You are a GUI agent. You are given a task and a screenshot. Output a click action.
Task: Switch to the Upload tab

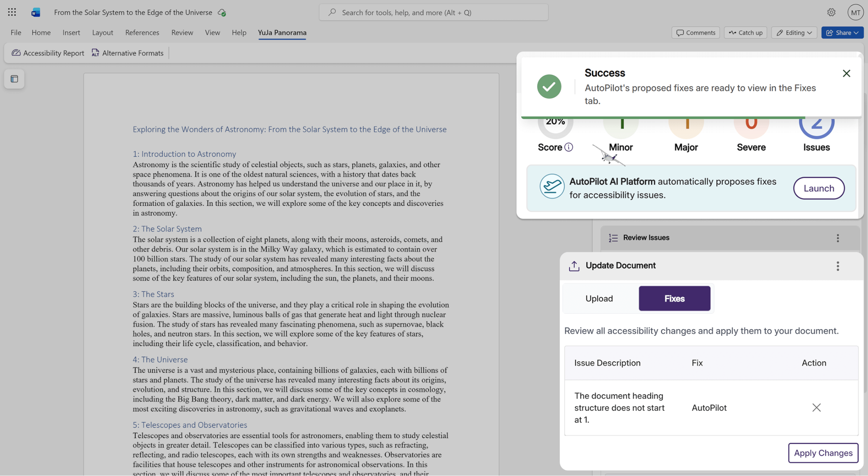(599, 298)
